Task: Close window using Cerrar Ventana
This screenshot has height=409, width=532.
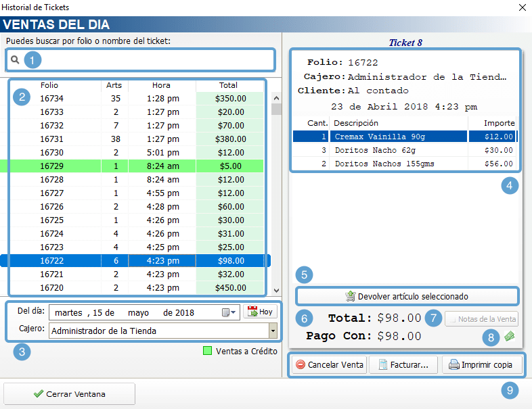Action: click(69, 393)
